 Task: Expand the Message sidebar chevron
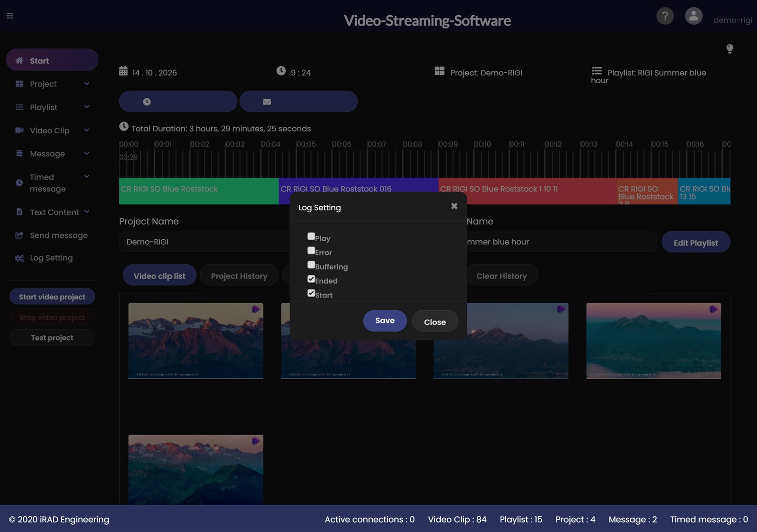point(87,153)
